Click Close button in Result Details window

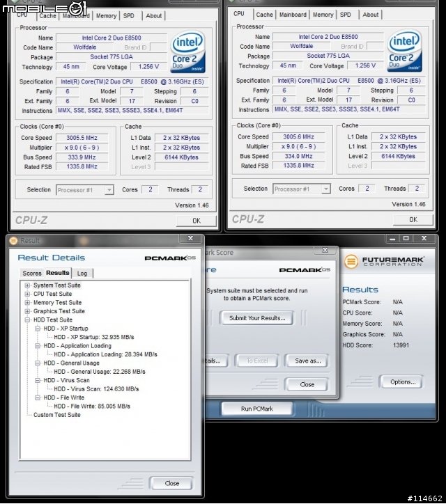click(x=172, y=483)
